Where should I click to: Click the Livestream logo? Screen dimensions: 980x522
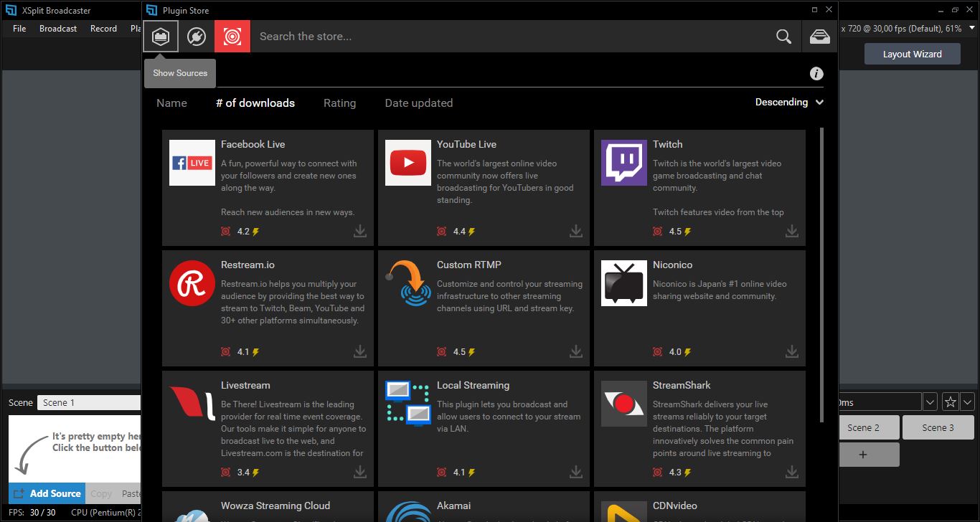pos(192,404)
